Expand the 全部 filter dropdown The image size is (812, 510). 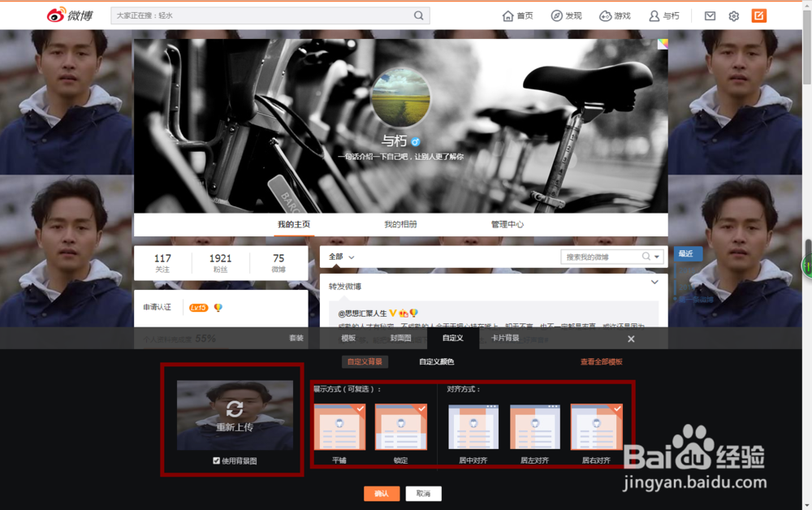[341, 257]
